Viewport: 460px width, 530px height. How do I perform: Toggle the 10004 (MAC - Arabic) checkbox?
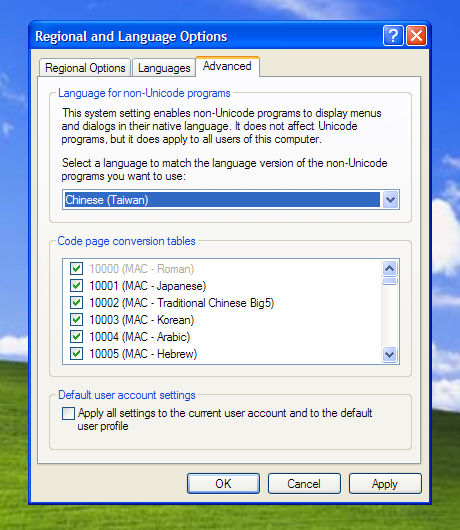click(x=76, y=336)
